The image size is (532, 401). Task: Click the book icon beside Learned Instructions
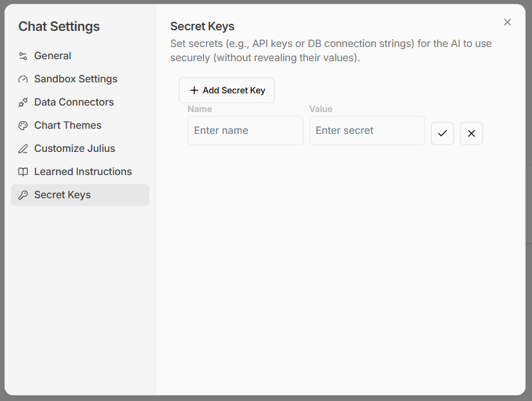click(23, 172)
